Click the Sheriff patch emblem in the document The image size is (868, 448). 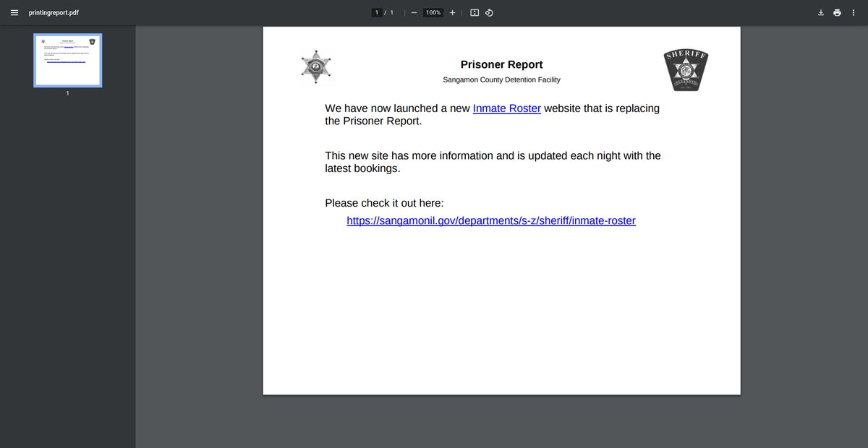pos(686,70)
